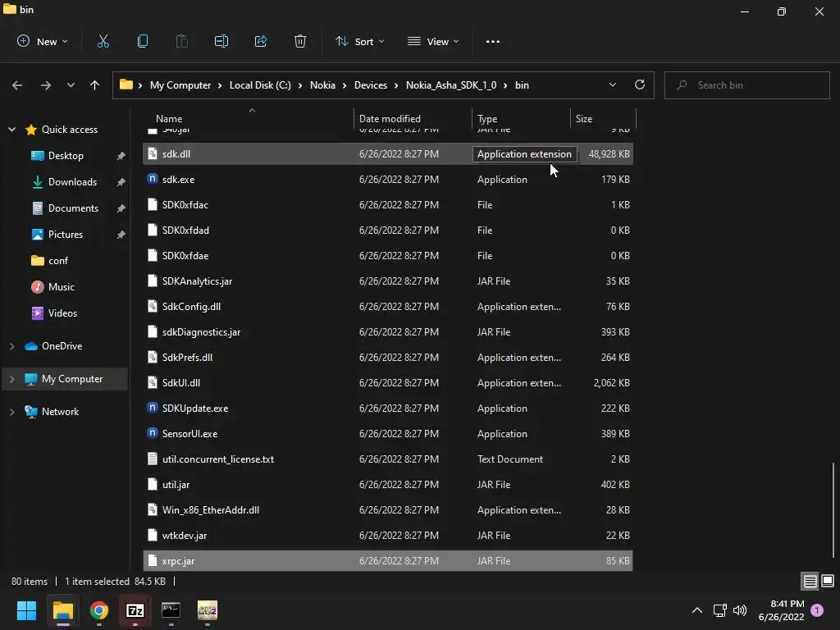Screen dimensions: 840x630
Task: Expand the Network tree node
Action: pos(11,412)
